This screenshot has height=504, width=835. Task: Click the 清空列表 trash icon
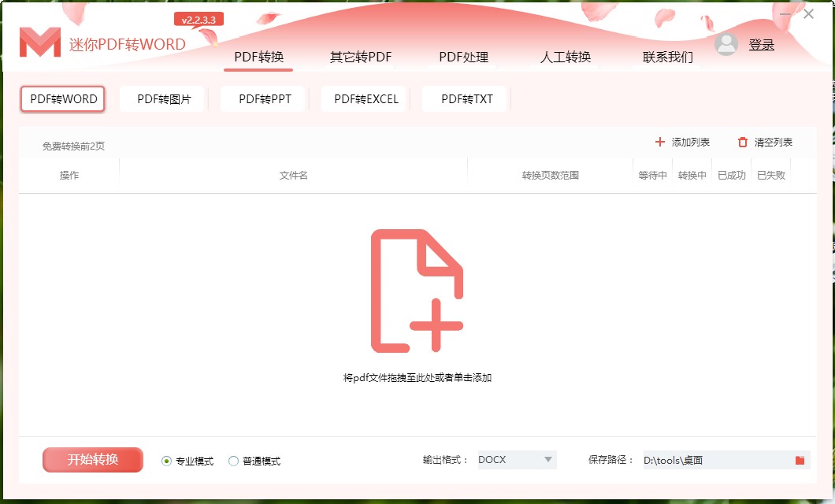point(741,142)
